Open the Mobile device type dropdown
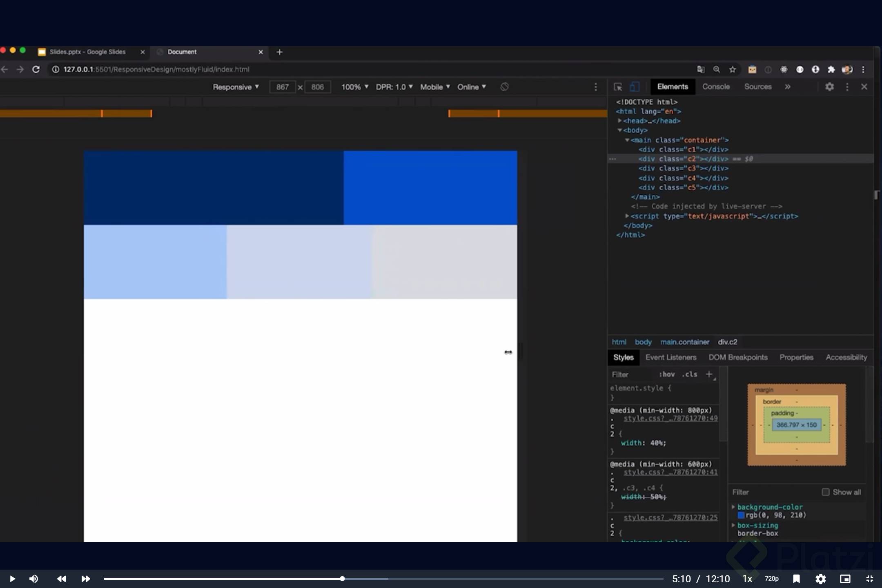Image resolution: width=882 pixels, height=588 pixels. (435, 87)
